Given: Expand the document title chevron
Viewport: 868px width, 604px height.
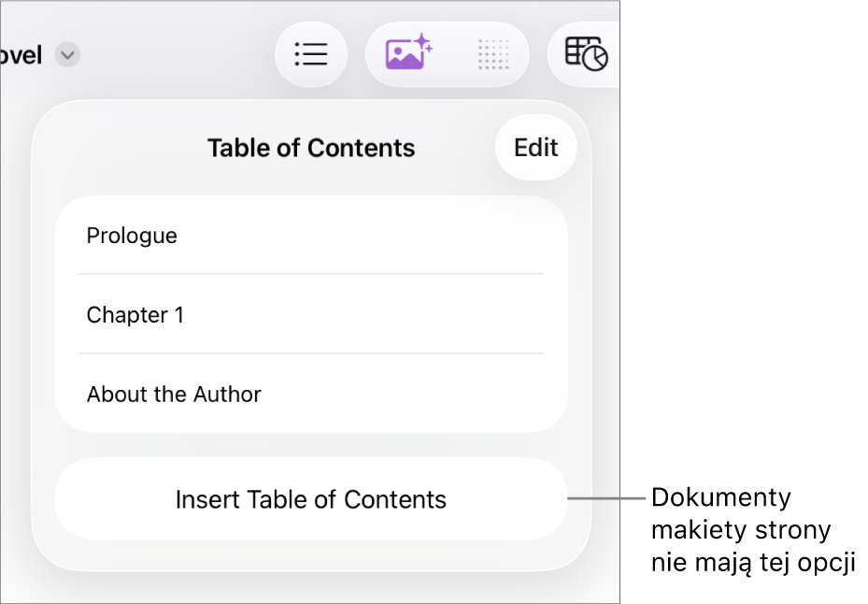Looking at the screenshot, I should tap(67, 55).
